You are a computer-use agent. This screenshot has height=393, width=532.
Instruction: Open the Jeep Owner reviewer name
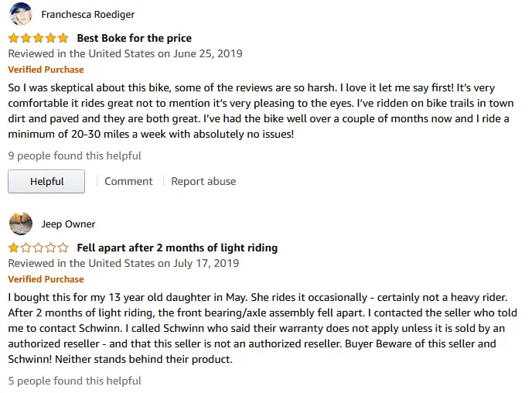coord(68,224)
